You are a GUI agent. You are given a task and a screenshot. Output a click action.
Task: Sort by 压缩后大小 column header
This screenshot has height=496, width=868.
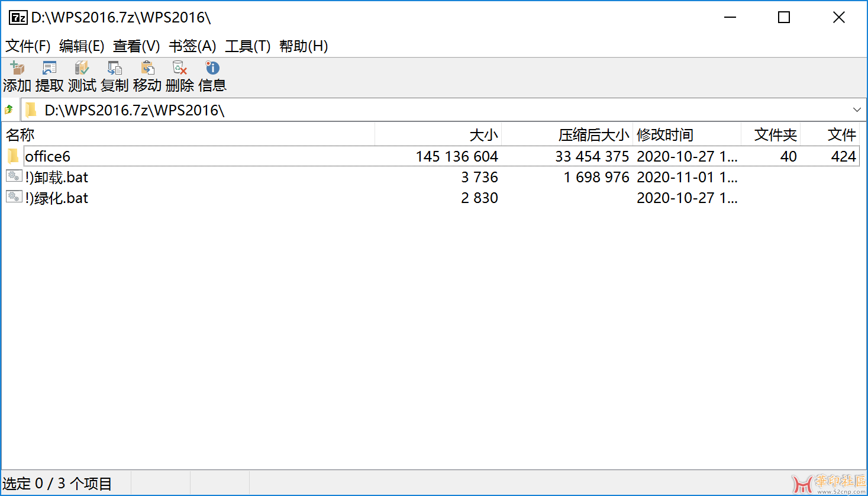[567, 135]
